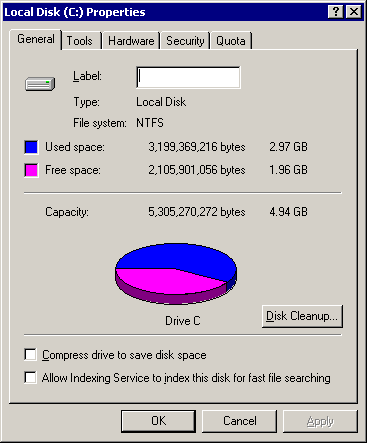Click the question mark help button

click(x=336, y=12)
